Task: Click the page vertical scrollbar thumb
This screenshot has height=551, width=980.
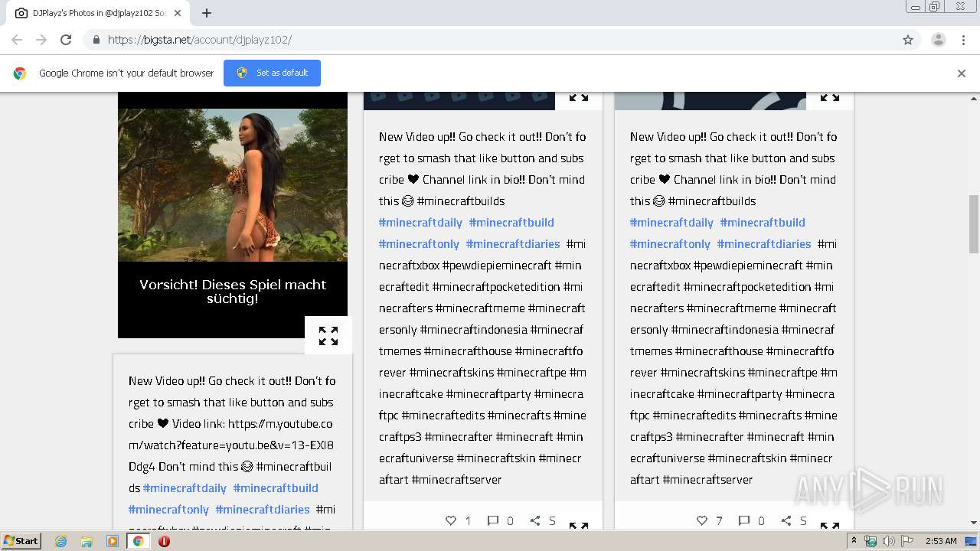Action: click(x=974, y=223)
